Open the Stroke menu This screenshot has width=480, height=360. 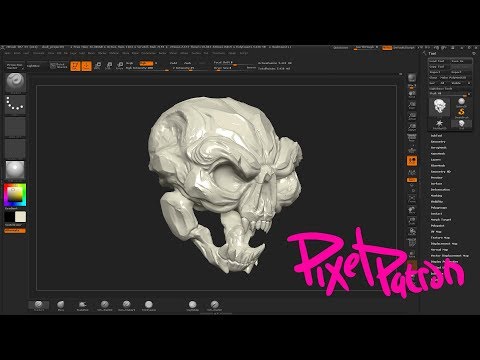pos(184,53)
